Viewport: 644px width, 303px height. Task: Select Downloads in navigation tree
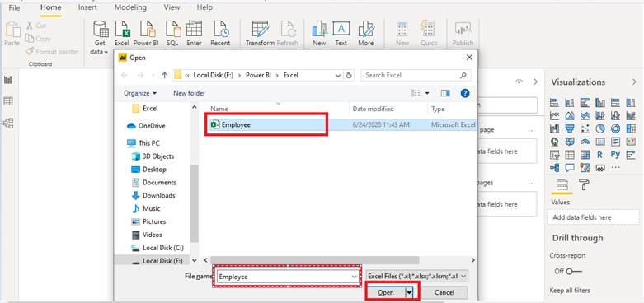click(153, 196)
